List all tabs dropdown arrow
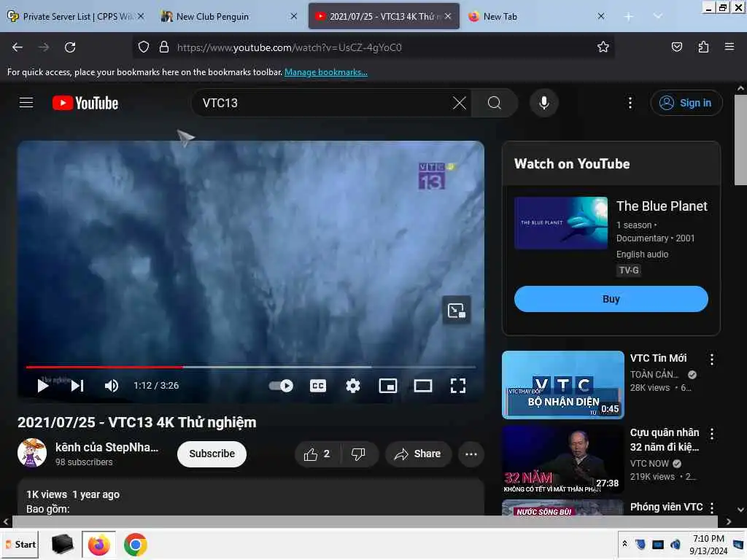 tap(658, 16)
